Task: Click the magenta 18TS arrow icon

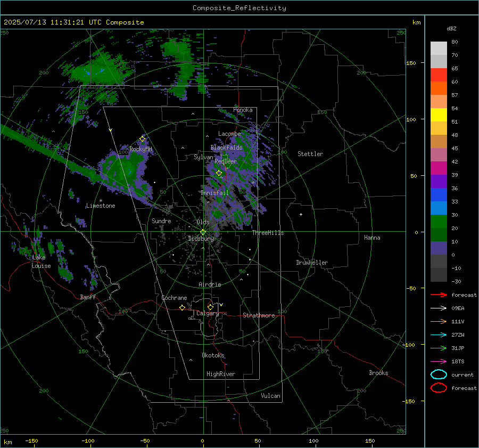Action: pos(439,362)
